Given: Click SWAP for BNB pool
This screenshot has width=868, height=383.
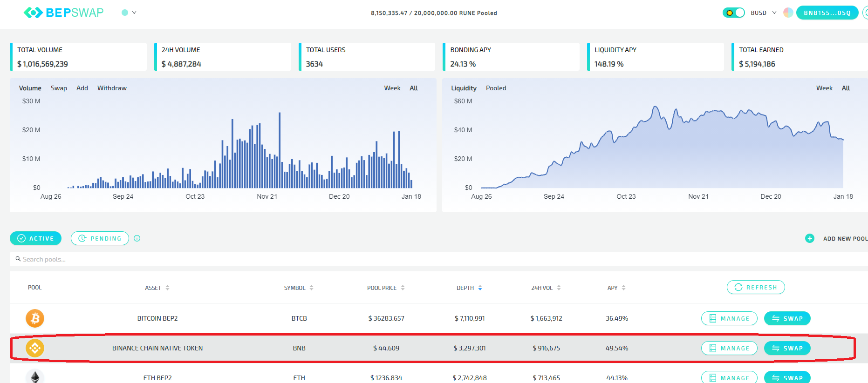Looking at the screenshot, I should pyautogui.click(x=787, y=348).
